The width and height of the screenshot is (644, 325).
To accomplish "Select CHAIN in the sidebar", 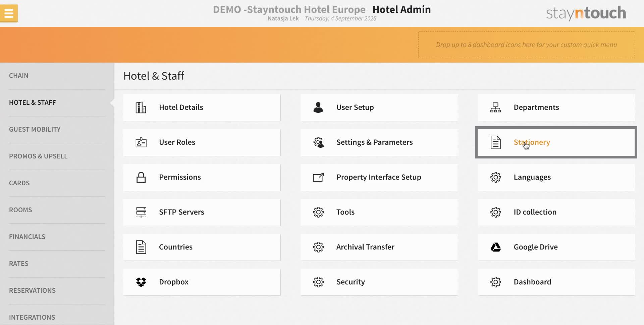I will [x=19, y=76].
